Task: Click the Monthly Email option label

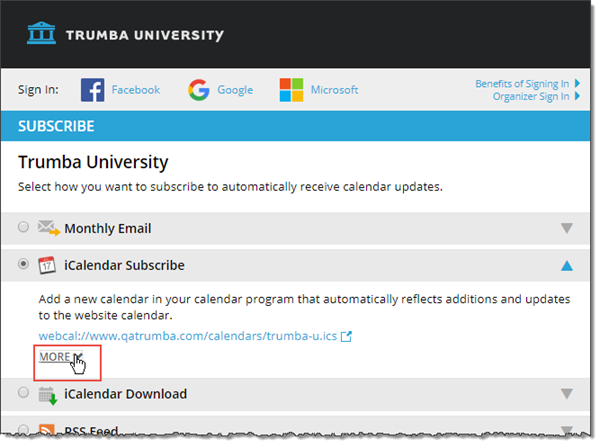Action: [x=108, y=228]
